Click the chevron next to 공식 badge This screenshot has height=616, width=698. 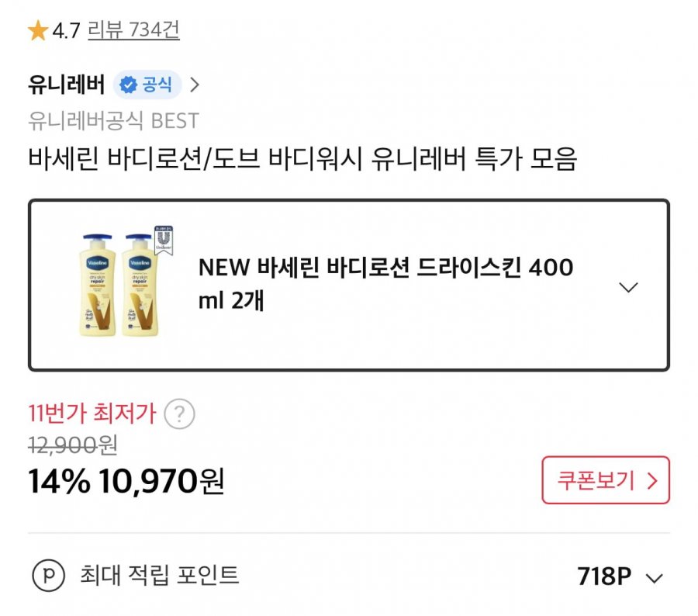pos(195,85)
